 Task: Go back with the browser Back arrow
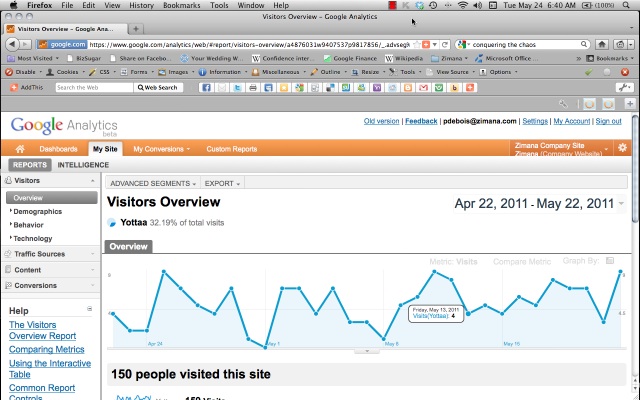click(12, 44)
